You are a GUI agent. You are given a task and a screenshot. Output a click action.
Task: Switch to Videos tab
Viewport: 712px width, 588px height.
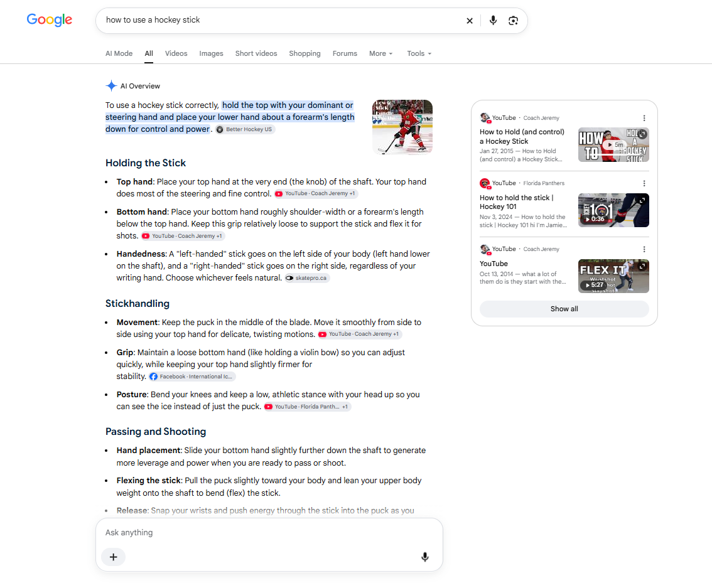(x=176, y=53)
